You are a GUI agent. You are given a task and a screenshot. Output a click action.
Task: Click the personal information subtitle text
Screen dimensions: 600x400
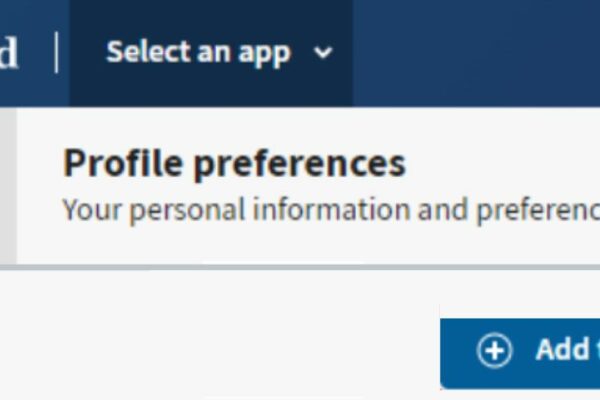pyautogui.click(x=330, y=211)
